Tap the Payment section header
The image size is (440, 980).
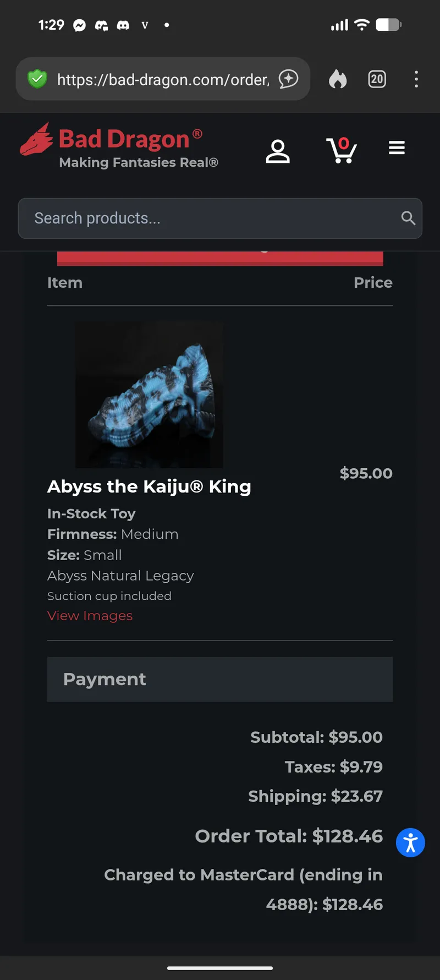(x=220, y=679)
